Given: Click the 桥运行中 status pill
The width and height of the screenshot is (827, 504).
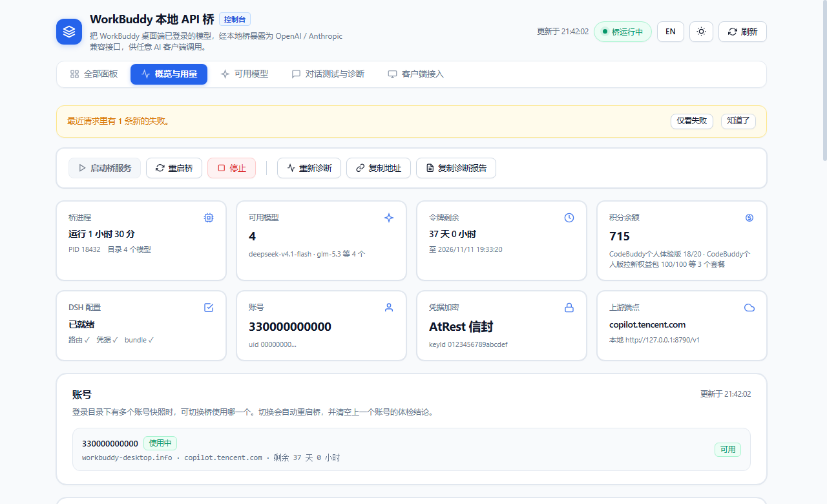Looking at the screenshot, I should click(x=623, y=32).
